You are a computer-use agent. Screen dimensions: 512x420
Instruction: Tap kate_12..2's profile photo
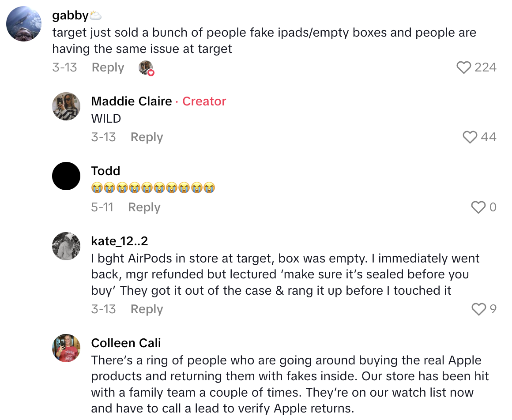(x=66, y=246)
